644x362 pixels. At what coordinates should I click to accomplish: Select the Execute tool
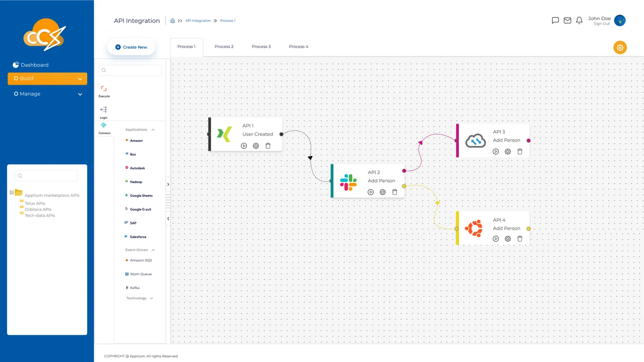[x=104, y=91]
